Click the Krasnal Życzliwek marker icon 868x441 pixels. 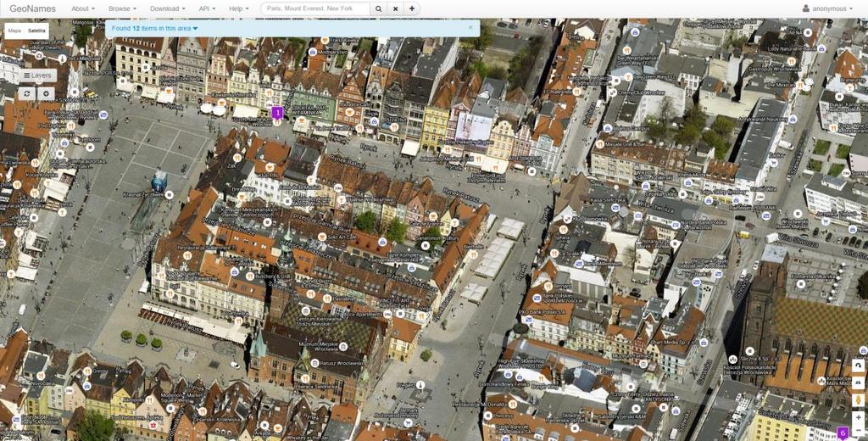tap(170, 194)
